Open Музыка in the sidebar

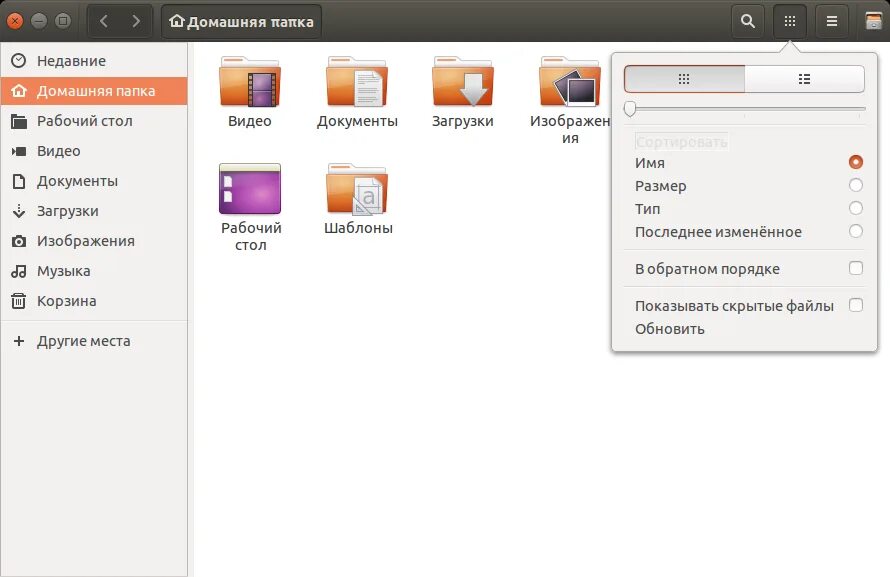pyautogui.click(x=94, y=271)
